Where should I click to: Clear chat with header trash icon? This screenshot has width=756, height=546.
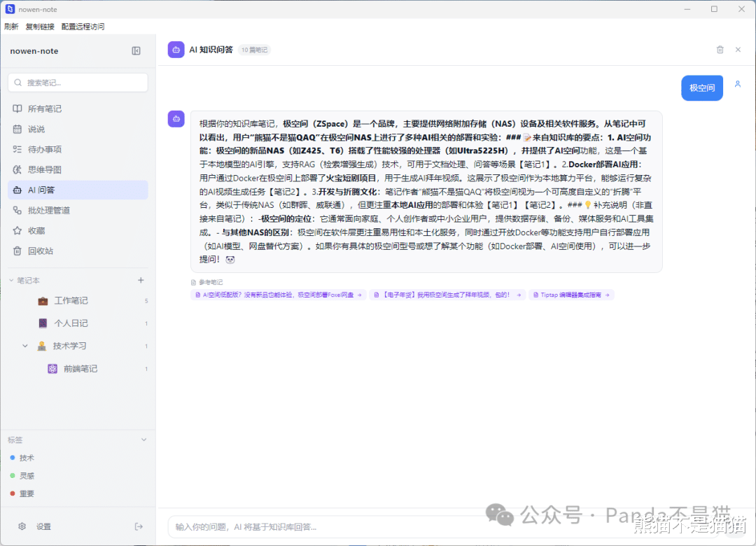[720, 49]
